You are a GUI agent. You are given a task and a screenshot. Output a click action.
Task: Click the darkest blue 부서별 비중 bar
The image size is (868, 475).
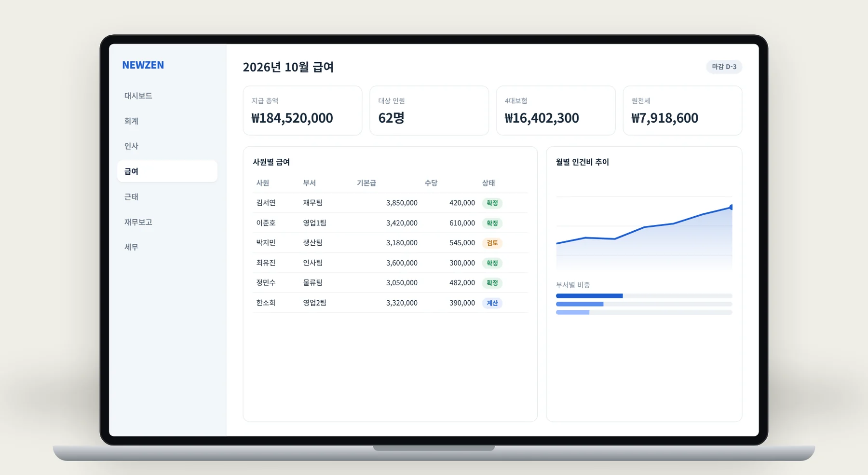pyautogui.click(x=589, y=296)
